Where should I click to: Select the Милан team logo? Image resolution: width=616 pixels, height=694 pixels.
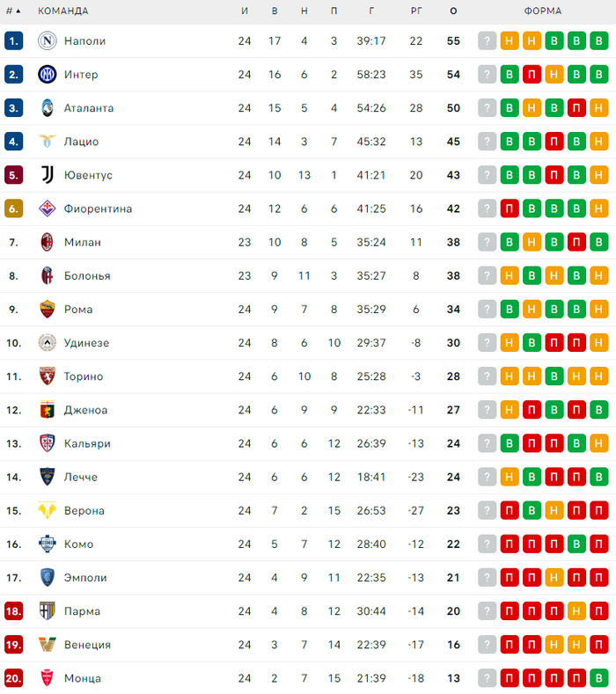point(47,242)
